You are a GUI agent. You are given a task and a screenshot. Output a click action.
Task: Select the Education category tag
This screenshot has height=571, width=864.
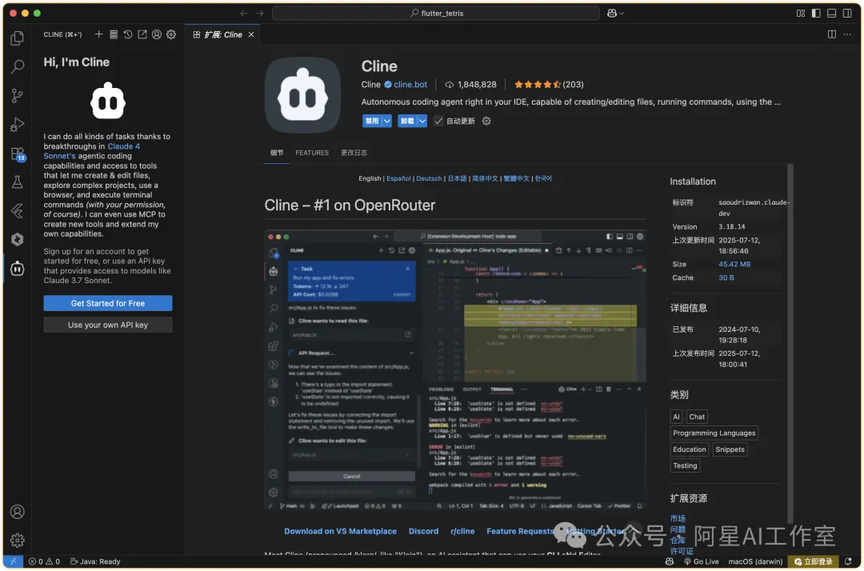coord(689,449)
